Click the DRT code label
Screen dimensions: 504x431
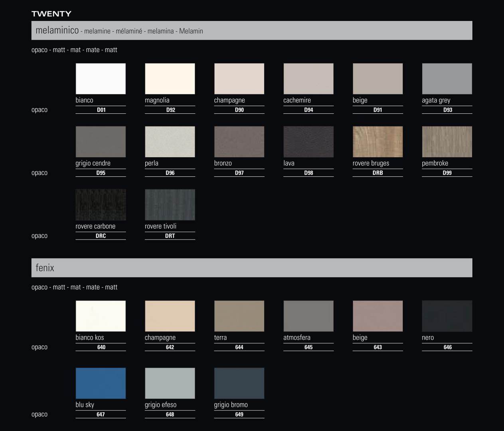(170, 236)
